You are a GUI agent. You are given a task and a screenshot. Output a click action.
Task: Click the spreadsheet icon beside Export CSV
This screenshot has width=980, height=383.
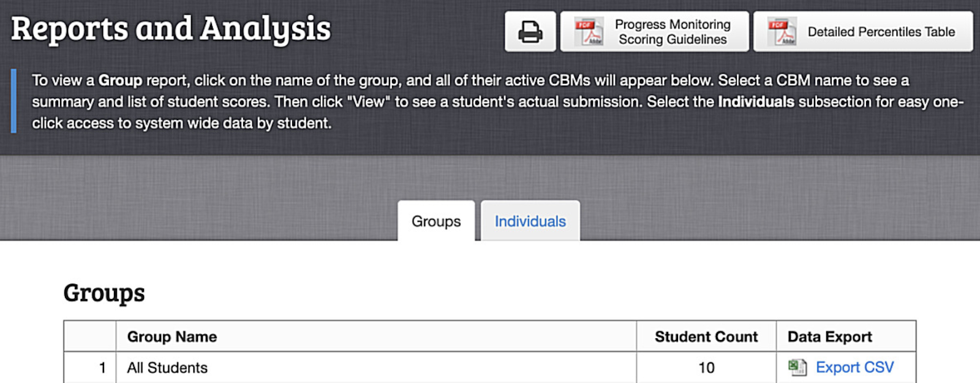797,367
